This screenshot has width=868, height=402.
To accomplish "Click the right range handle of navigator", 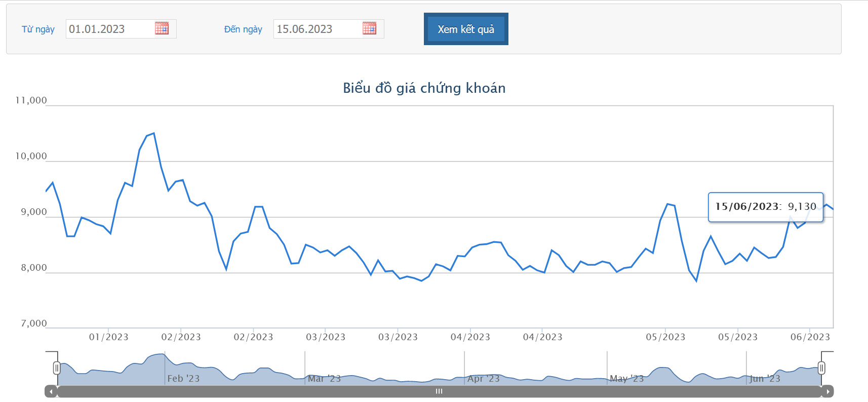I will pyautogui.click(x=821, y=368).
